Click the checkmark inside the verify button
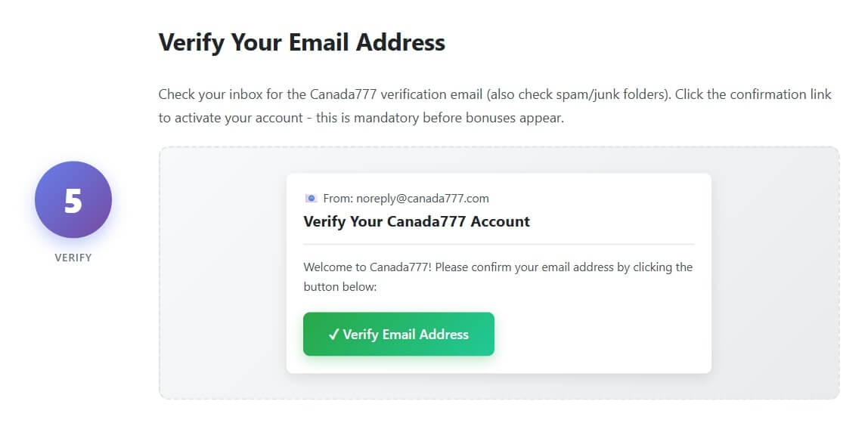Screen dimensions: 868x429 (x=333, y=335)
